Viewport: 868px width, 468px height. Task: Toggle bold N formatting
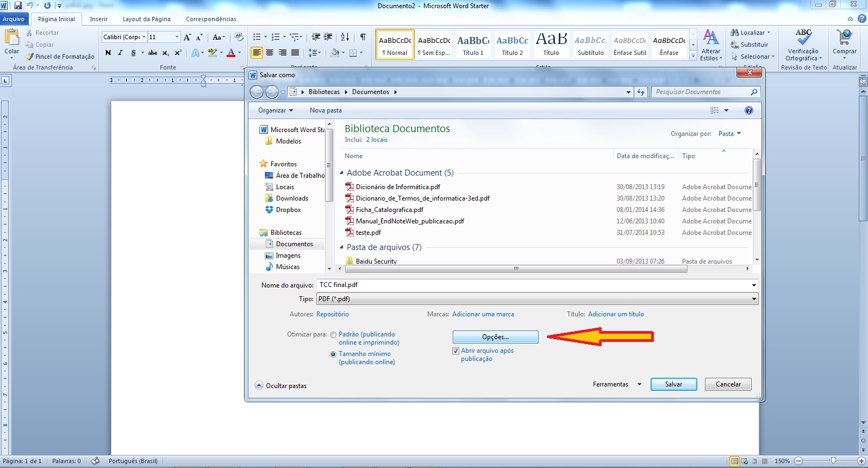108,53
